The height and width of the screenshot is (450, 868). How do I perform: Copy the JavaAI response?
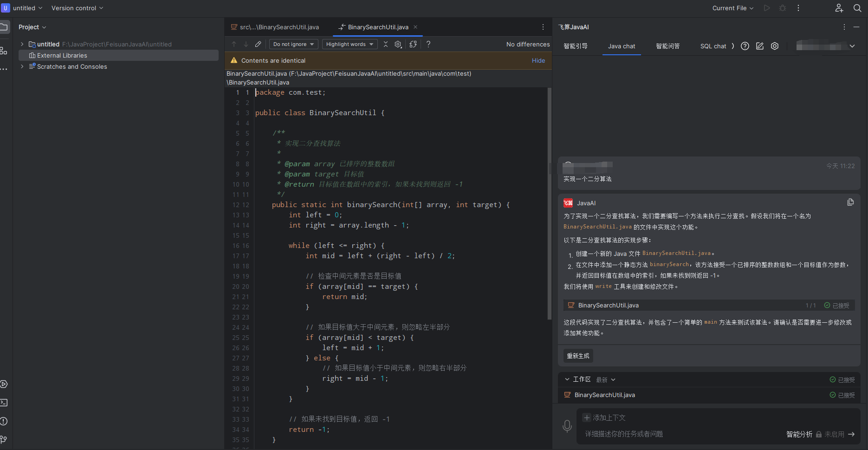pyautogui.click(x=850, y=202)
